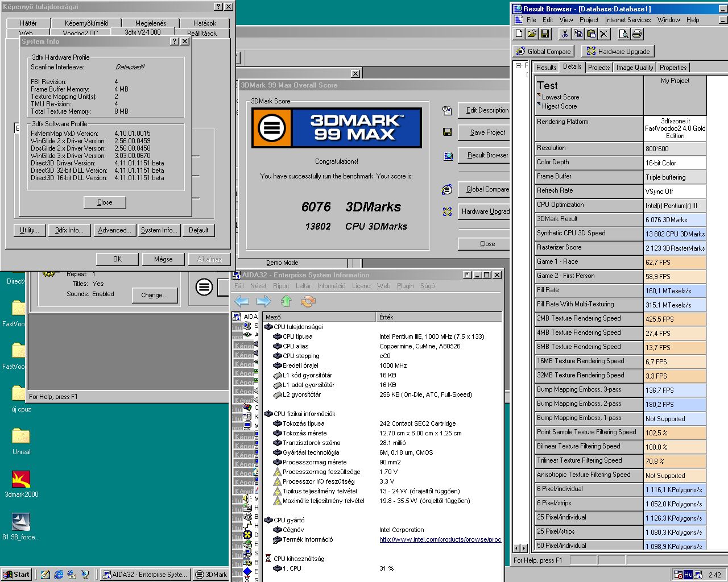Click Open folder icon in Result Browser toolbar
The width and height of the screenshot is (728, 582).
point(532,34)
